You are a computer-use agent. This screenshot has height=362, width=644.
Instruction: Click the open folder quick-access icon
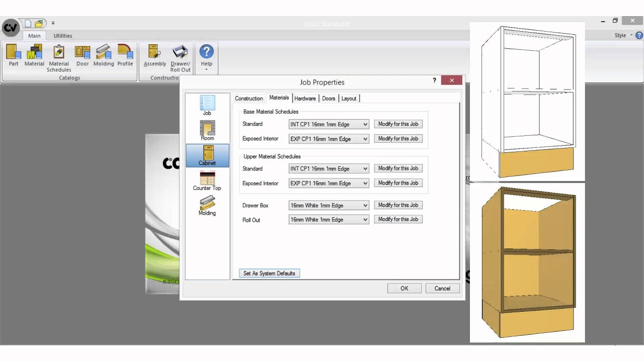click(39, 23)
